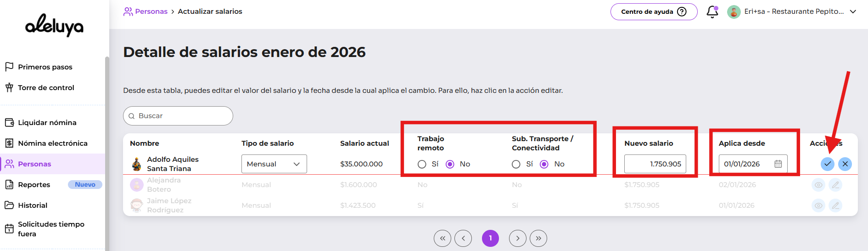Open Torre de control section
This screenshot has height=251, width=868.
point(46,88)
